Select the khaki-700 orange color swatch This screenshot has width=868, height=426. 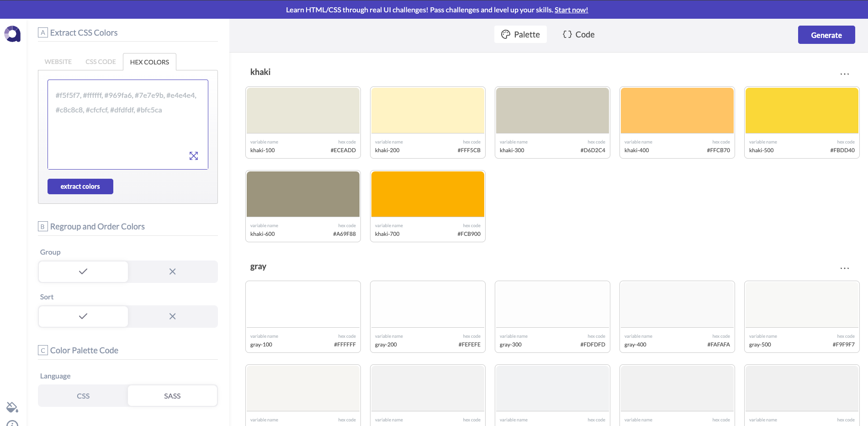[428, 194]
